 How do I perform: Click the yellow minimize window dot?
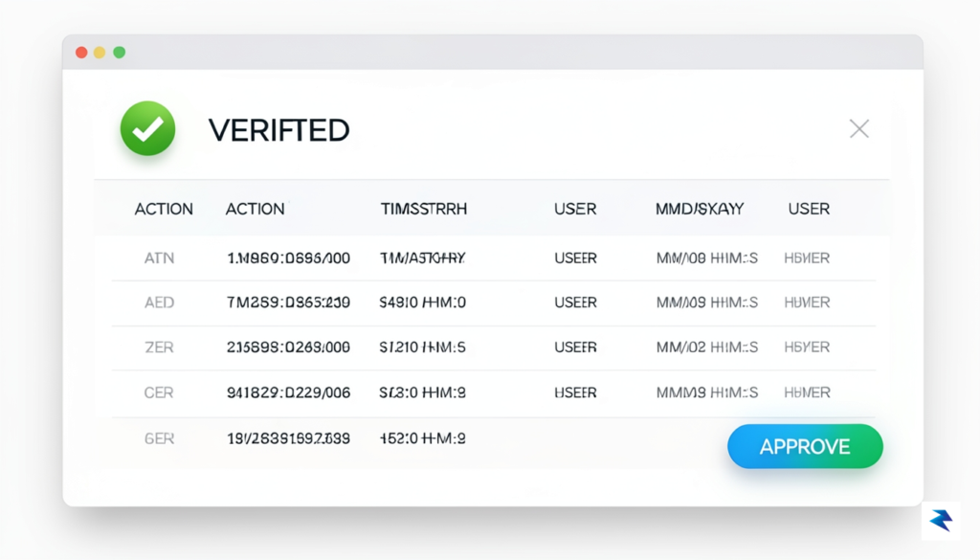100,53
